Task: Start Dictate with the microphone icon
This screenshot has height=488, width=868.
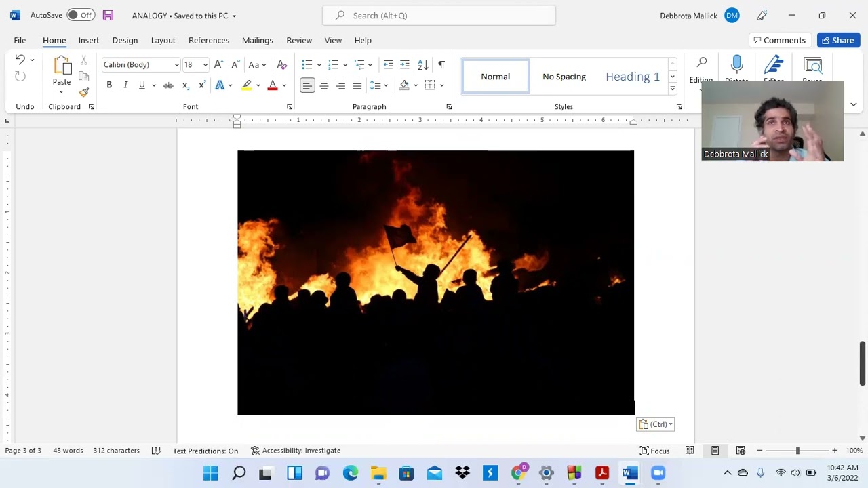Action: [x=736, y=66]
